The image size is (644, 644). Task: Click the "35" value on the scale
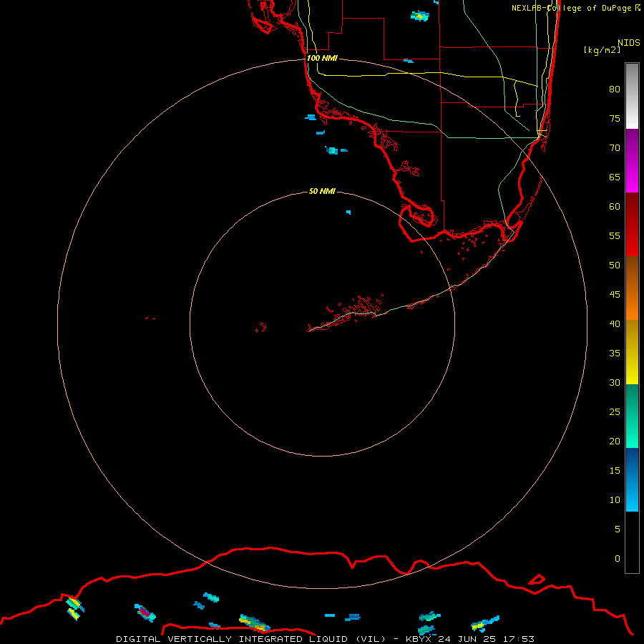(x=615, y=353)
